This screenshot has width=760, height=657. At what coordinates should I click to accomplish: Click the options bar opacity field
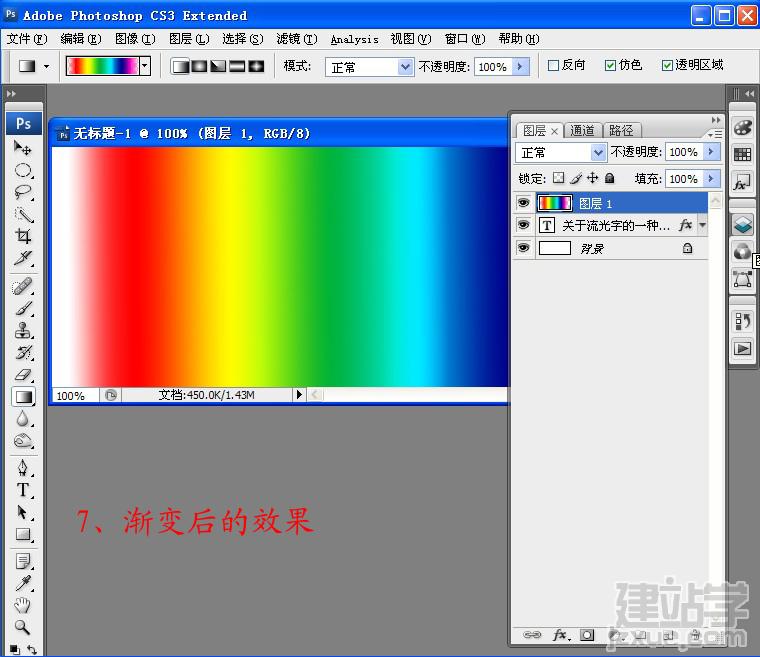tap(493, 67)
